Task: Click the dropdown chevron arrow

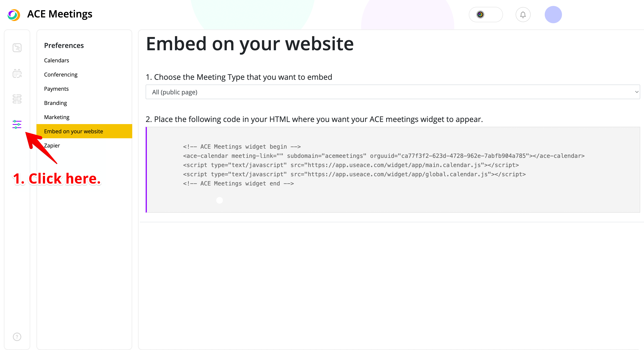Action: point(637,92)
